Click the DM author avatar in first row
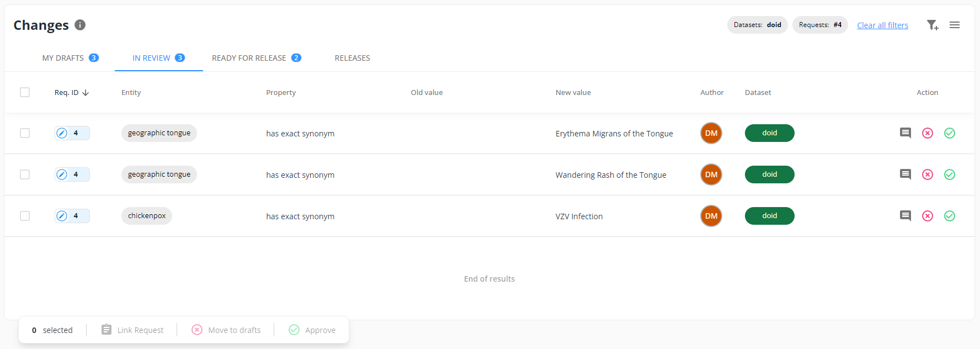 point(711,133)
